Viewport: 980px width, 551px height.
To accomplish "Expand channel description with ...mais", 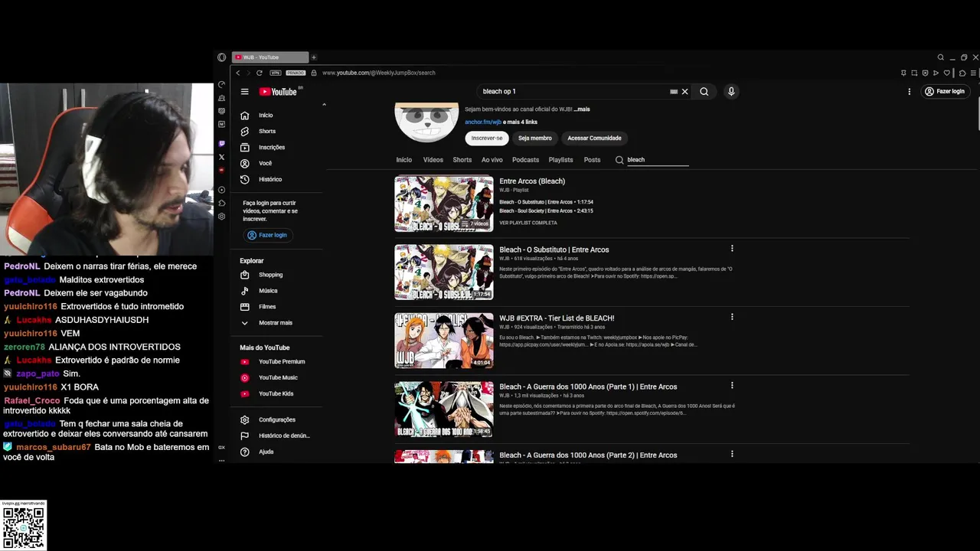I will 582,109.
